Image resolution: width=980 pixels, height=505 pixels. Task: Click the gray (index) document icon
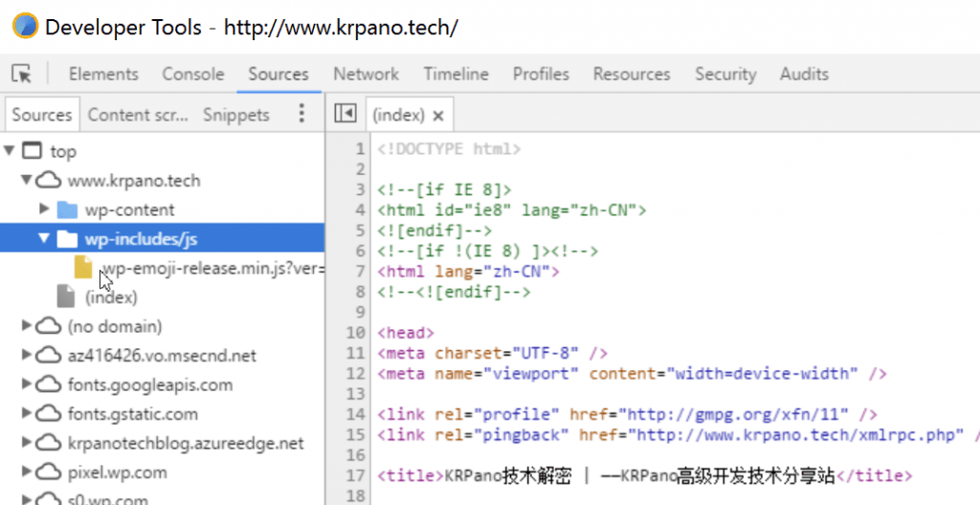(x=66, y=297)
